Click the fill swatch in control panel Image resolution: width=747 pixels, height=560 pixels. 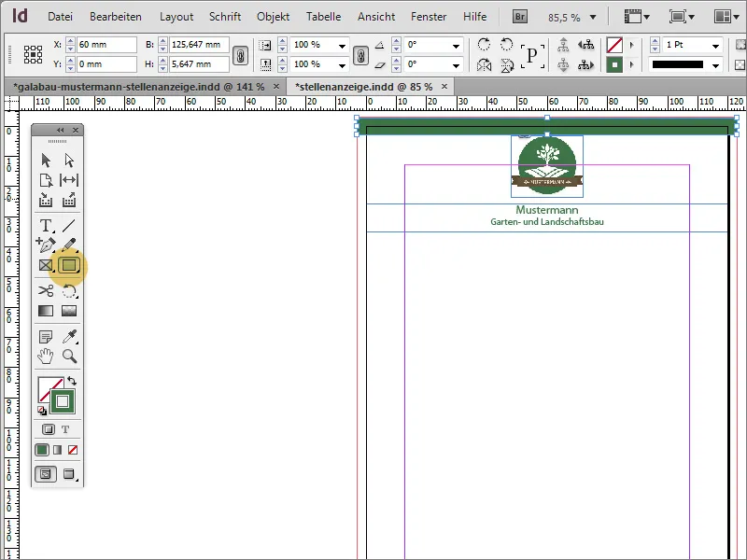[x=614, y=45]
